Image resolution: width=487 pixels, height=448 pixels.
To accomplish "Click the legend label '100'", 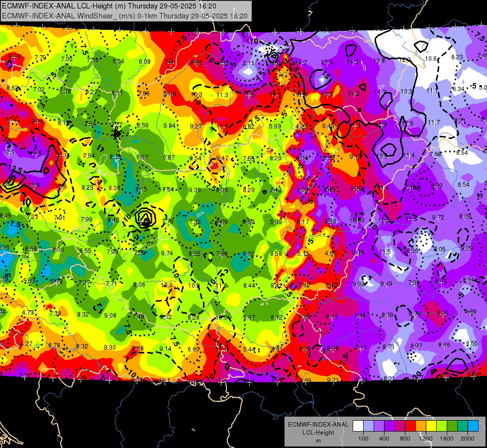I will point(363,439).
